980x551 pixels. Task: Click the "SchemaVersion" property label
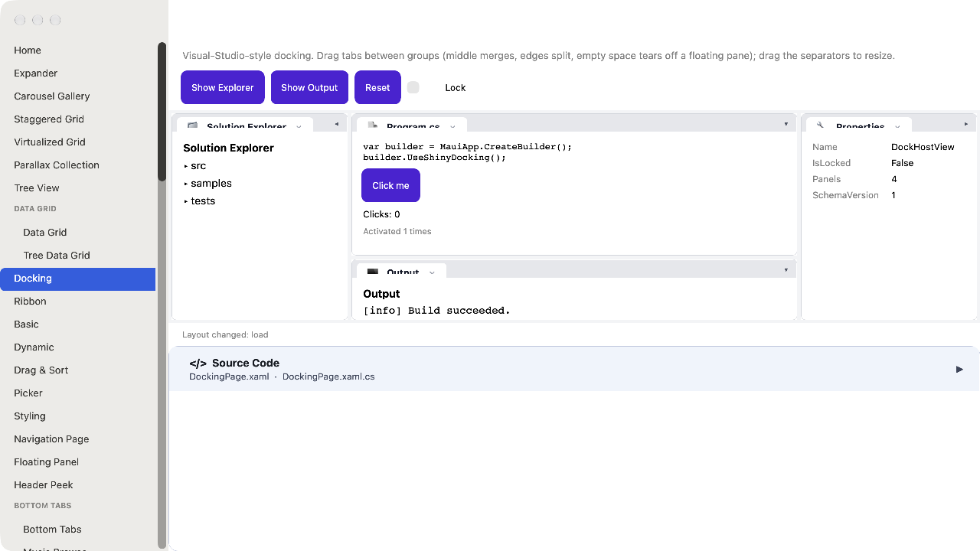[845, 195]
